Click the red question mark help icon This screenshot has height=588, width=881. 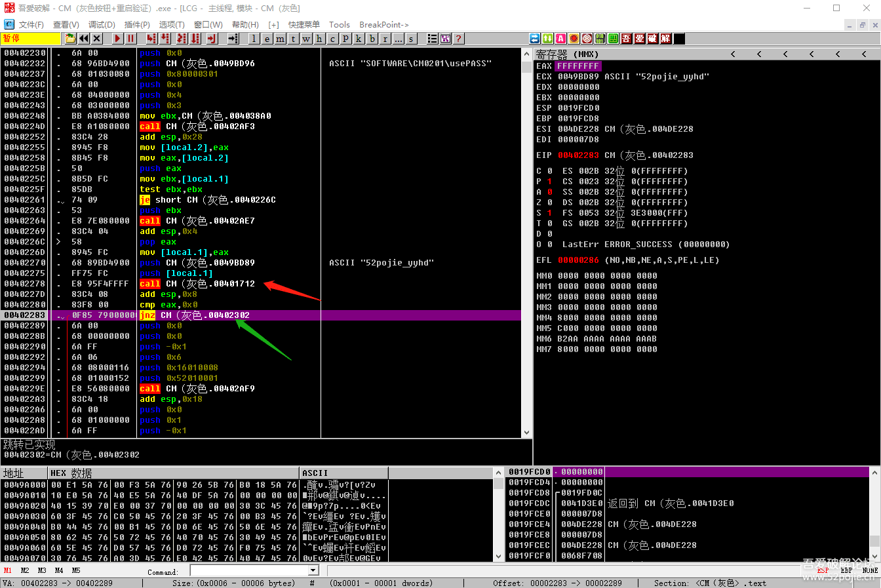point(459,39)
